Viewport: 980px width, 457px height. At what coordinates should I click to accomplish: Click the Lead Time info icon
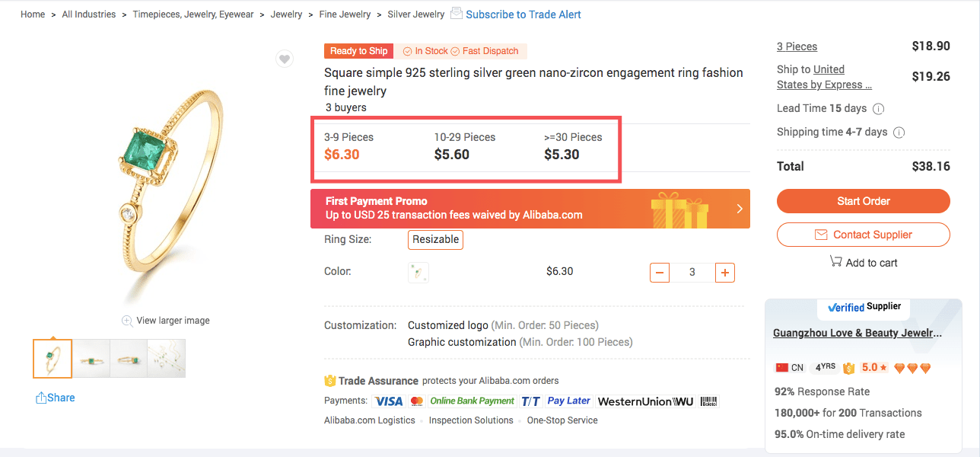(x=878, y=108)
